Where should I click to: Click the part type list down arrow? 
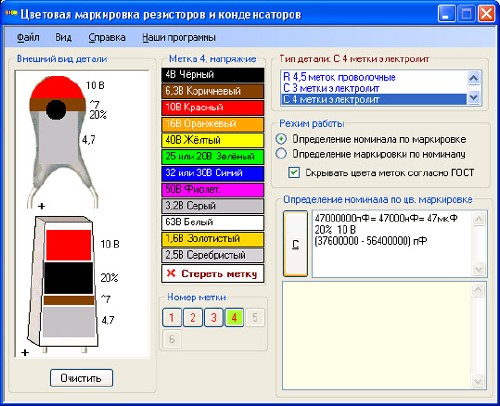pos(474,98)
